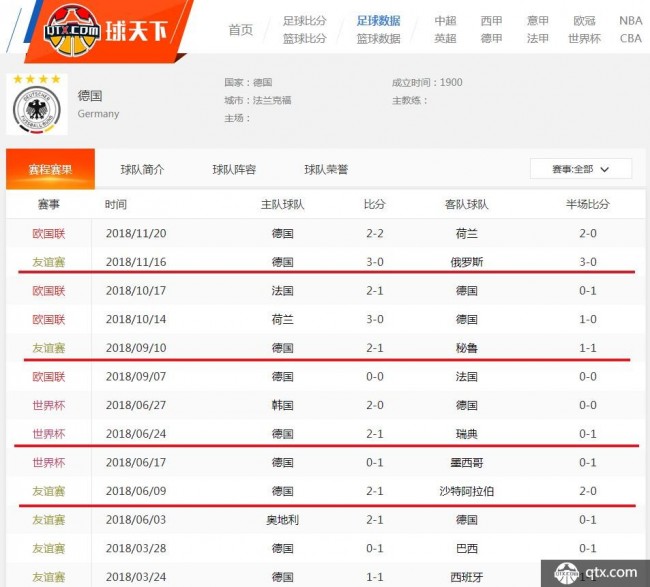Click the 0-0 full score on 2018/09/07
The height and width of the screenshot is (587, 650).
pyautogui.click(x=375, y=376)
